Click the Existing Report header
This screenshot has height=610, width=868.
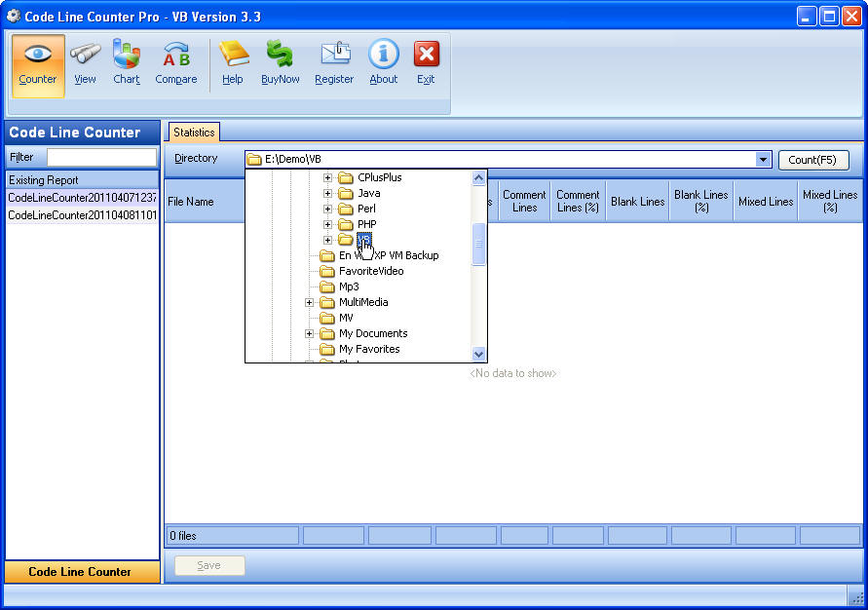[x=82, y=180]
